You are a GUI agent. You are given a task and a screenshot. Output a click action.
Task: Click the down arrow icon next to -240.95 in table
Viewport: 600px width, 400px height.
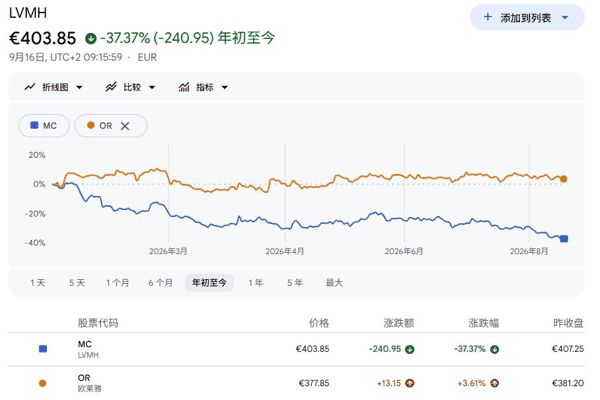coord(410,349)
